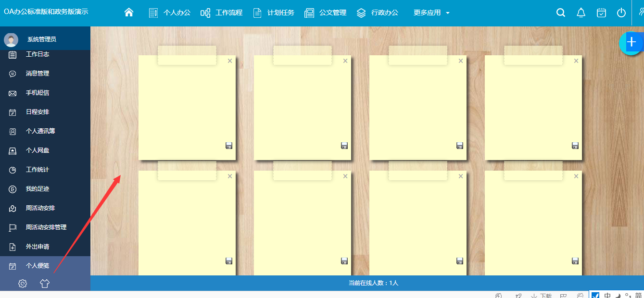Screen dimensions: 644x298
Task: Close the fourth note in top row
Action: pos(576,61)
